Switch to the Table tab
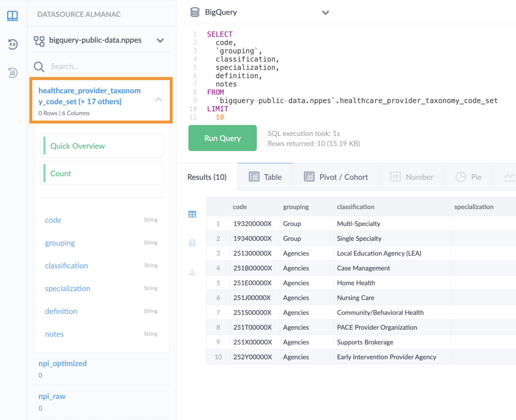Screen dimensions: 516x420 click(x=265, y=177)
